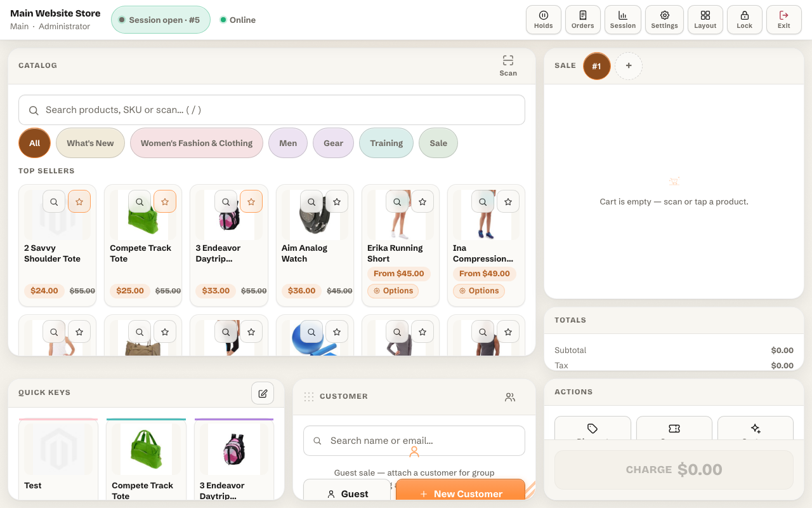Toggle favorite star on Compete Track Tote
Image resolution: width=812 pixels, height=508 pixels.
[165, 201]
